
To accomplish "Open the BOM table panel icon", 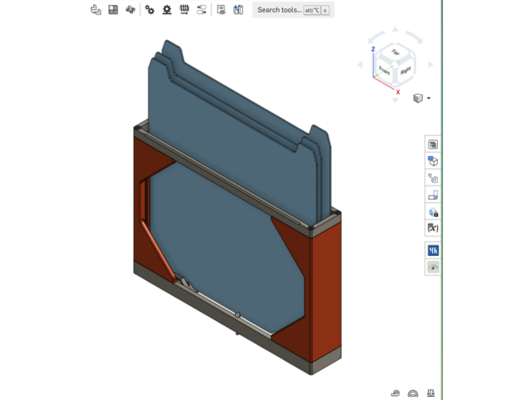I will 434,145.
